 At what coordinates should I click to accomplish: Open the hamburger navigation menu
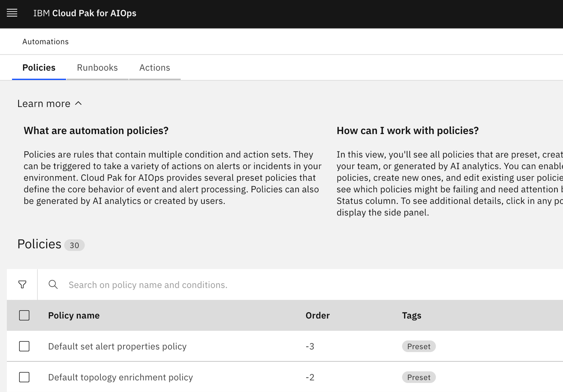[x=12, y=13]
